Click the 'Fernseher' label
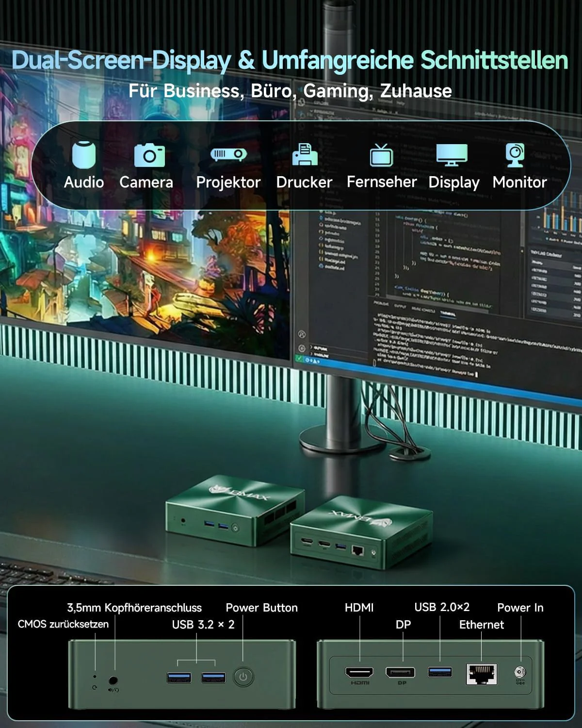 pos(382,182)
